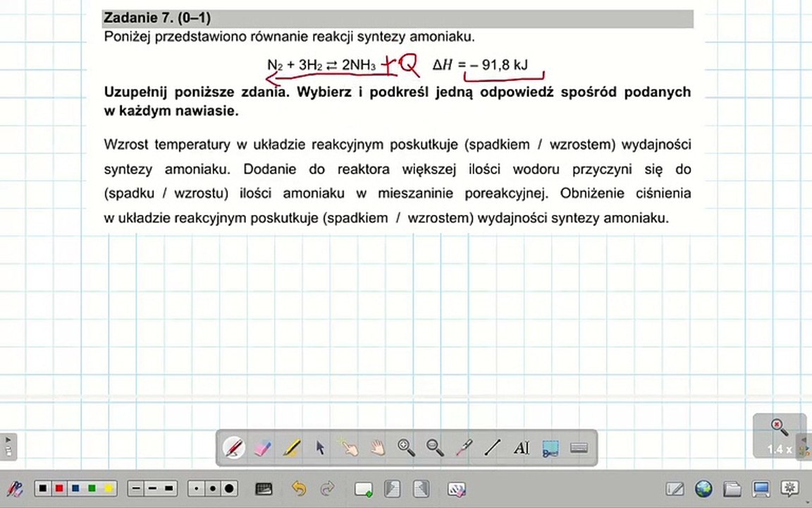Screen dimensions: 812x508
Task: Pick the pointing-finger interact tool
Action: click(x=348, y=447)
